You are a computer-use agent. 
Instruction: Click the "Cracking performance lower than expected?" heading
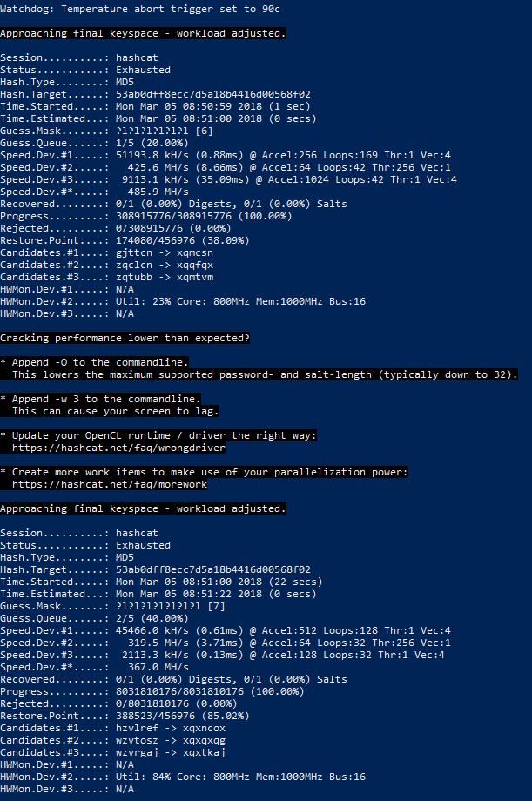pos(125,337)
